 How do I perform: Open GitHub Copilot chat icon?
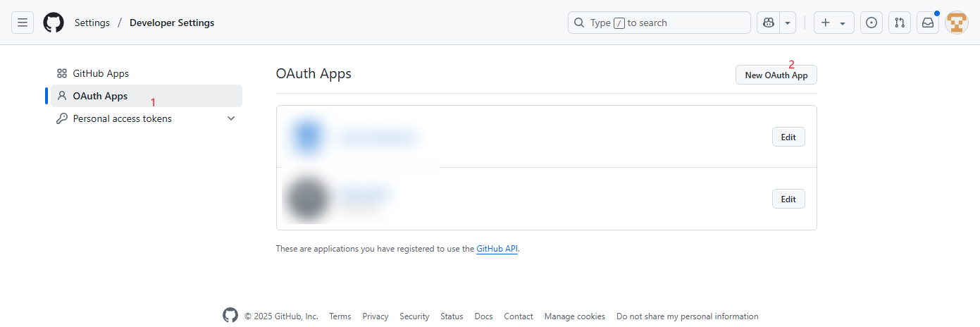click(x=767, y=23)
